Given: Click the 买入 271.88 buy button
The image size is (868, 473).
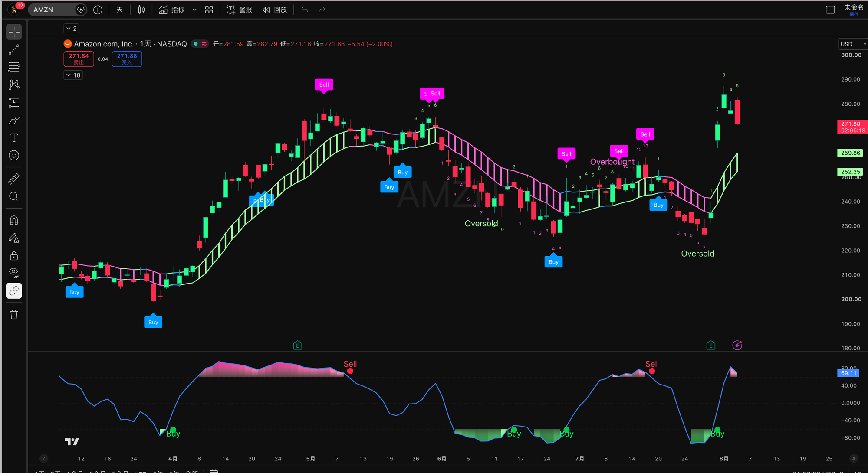Looking at the screenshot, I should pos(127,59).
